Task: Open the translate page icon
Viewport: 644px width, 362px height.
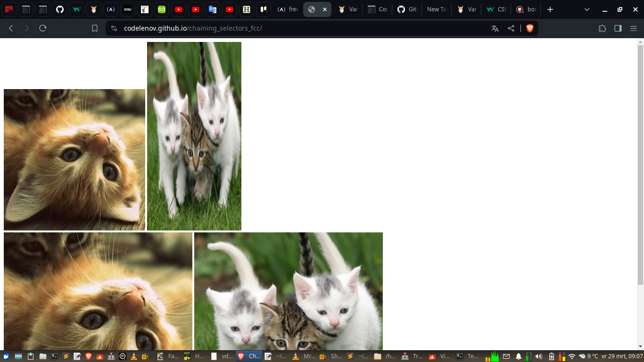Action: pyautogui.click(x=494, y=28)
